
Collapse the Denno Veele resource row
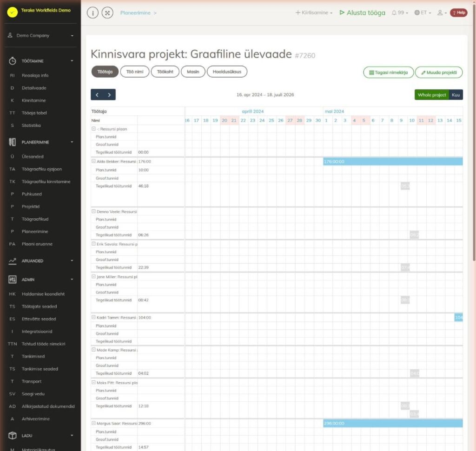(93, 211)
